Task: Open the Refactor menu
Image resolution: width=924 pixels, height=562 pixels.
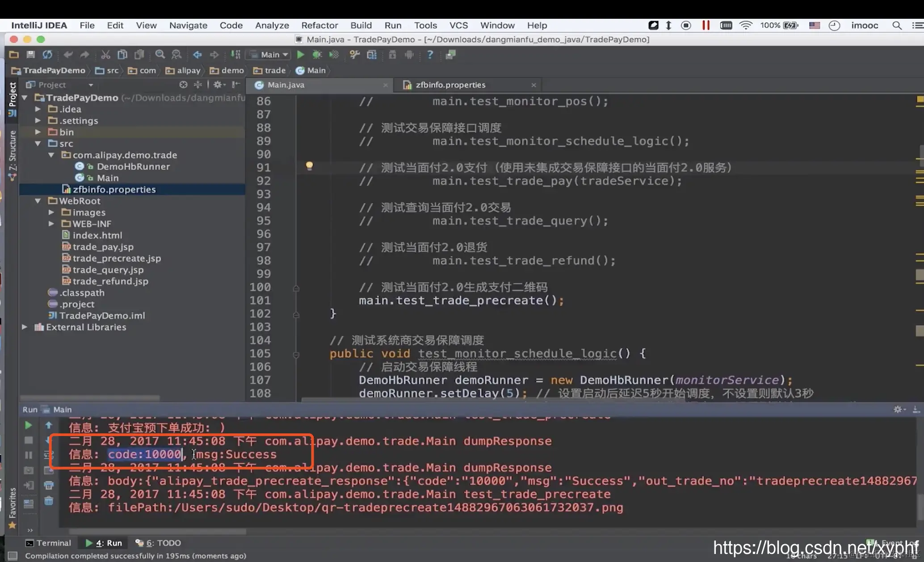Action: [319, 25]
